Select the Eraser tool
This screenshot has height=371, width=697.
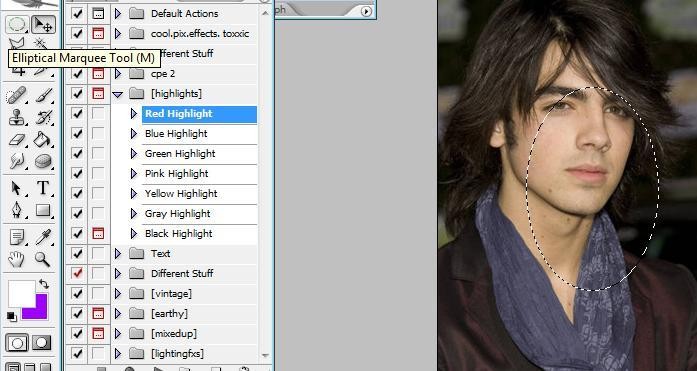(x=16, y=140)
